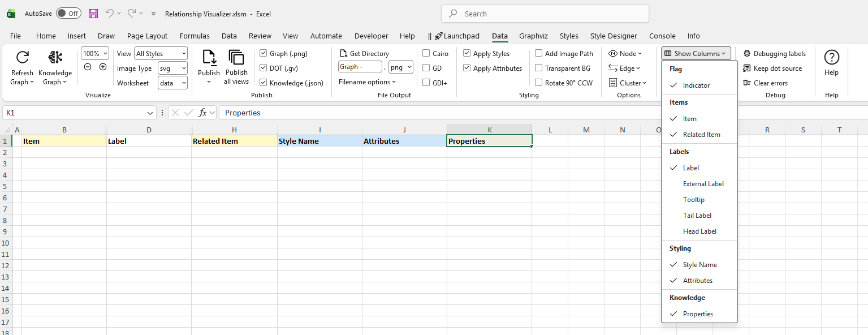Click the formula bar cancel X icon
868x335 pixels.
pos(175,113)
